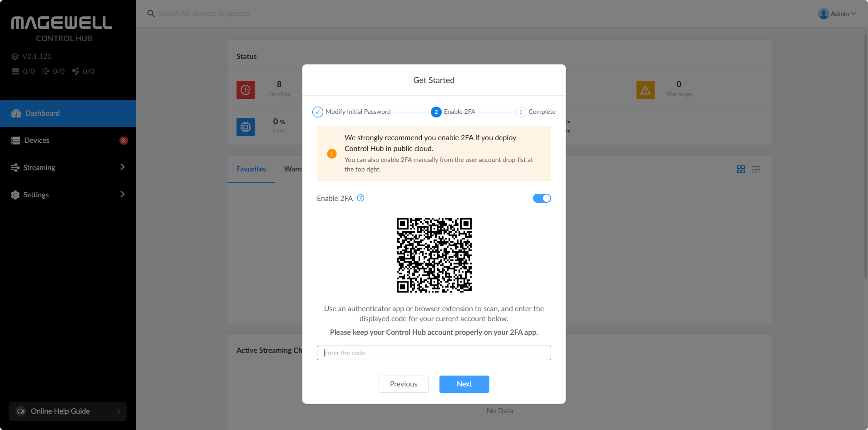Click the Settings gear icon in sidebar
Image resolution: width=868 pixels, height=430 pixels.
15,195
